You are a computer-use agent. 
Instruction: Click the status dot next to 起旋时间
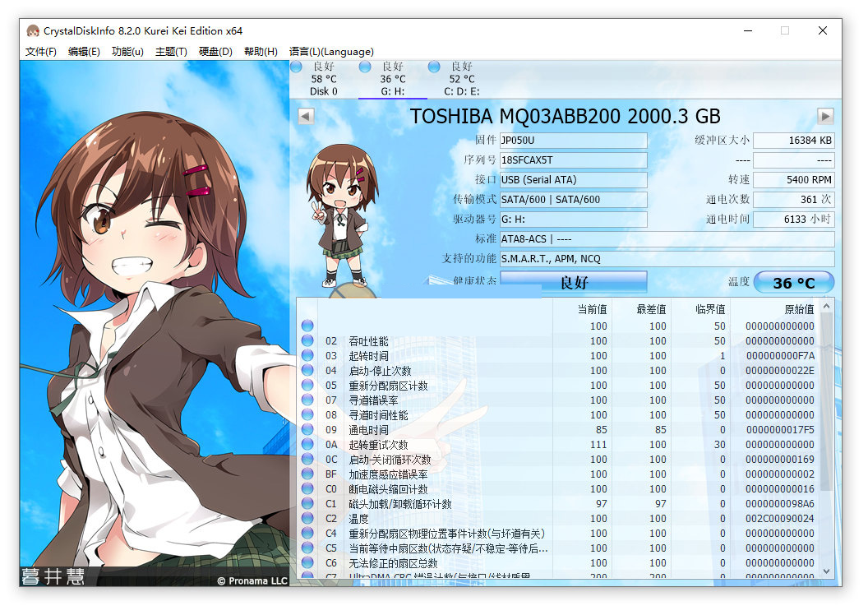[x=307, y=354]
